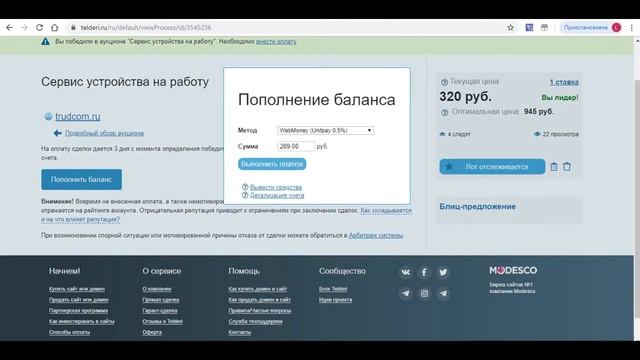Screen dimensions: 640x360
Task: Open the trudcom.ru site link
Action: click(x=78, y=116)
